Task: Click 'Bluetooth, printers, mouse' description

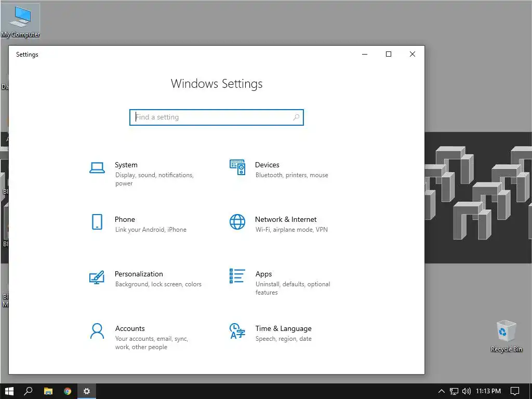Action: coord(292,175)
